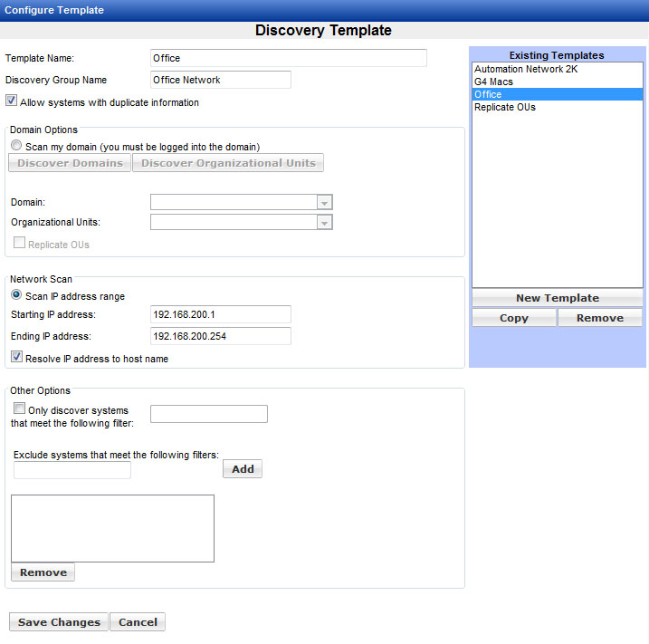Focus the Starting IP address field
Viewport: 649px width, 644px height.
coord(220,314)
